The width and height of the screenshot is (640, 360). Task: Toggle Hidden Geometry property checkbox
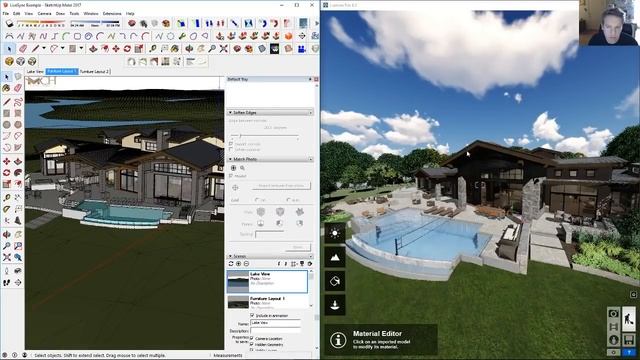252,344
